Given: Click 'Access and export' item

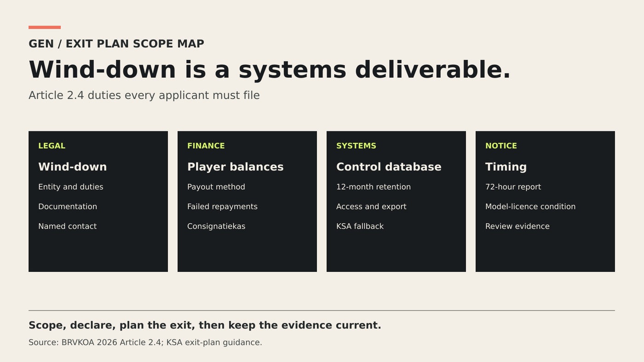Looking at the screenshot, I should point(371,207).
